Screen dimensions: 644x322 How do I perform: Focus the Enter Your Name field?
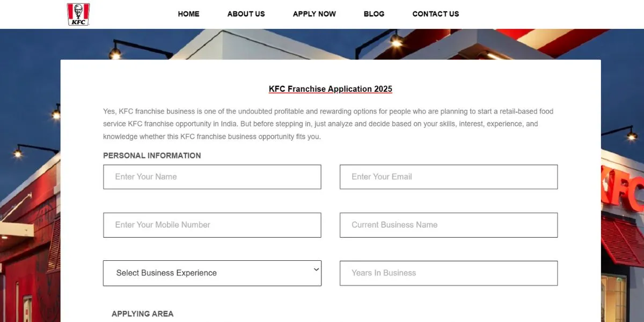click(212, 177)
